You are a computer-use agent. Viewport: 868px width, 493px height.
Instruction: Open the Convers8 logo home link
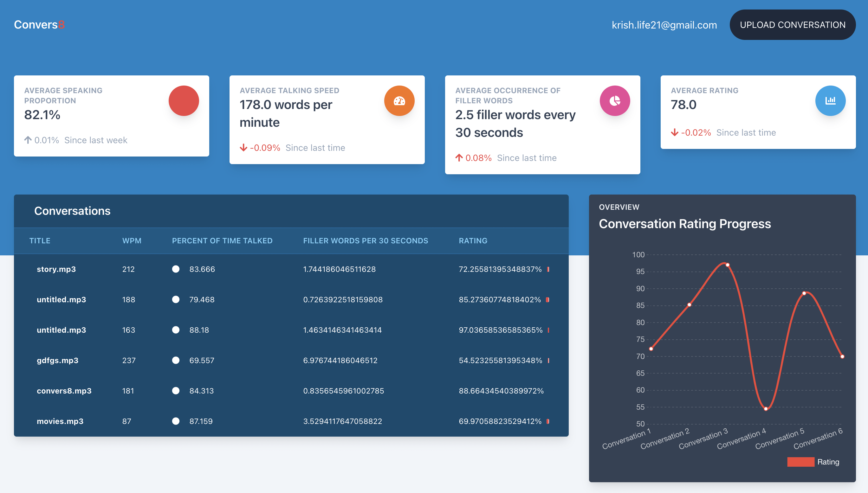point(39,25)
